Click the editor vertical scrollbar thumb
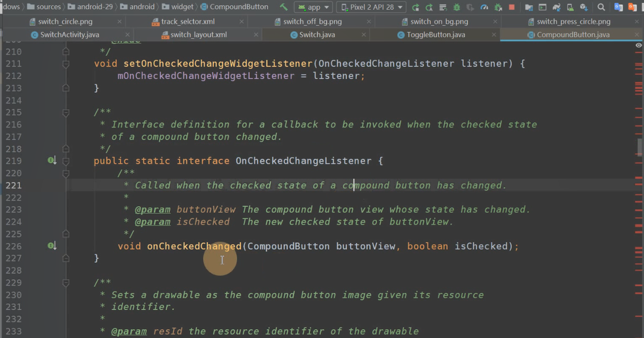The width and height of the screenshot is (644, 338). 640,147
